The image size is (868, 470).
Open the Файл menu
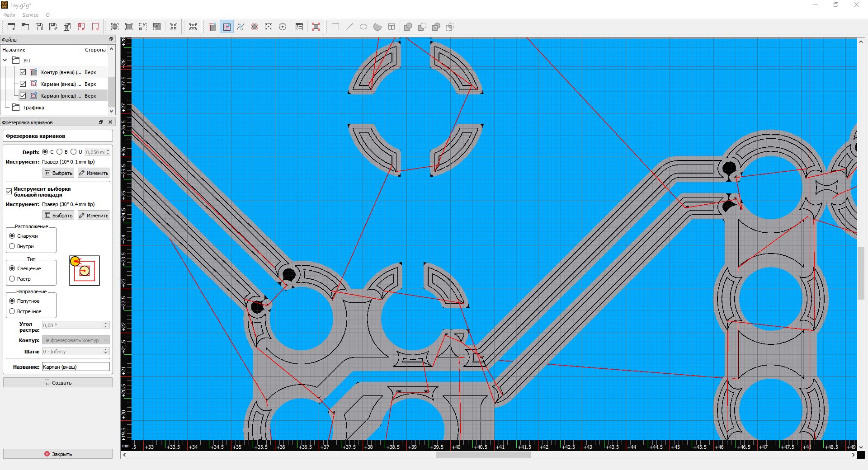click(x=9, y=15)
